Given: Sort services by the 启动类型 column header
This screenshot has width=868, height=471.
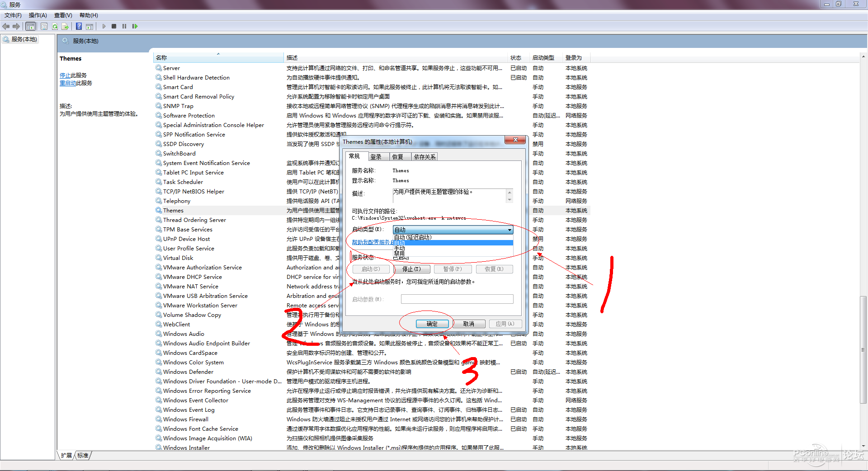Looking at the screenshot, I should pyautogui.click(x=547, y=57).
